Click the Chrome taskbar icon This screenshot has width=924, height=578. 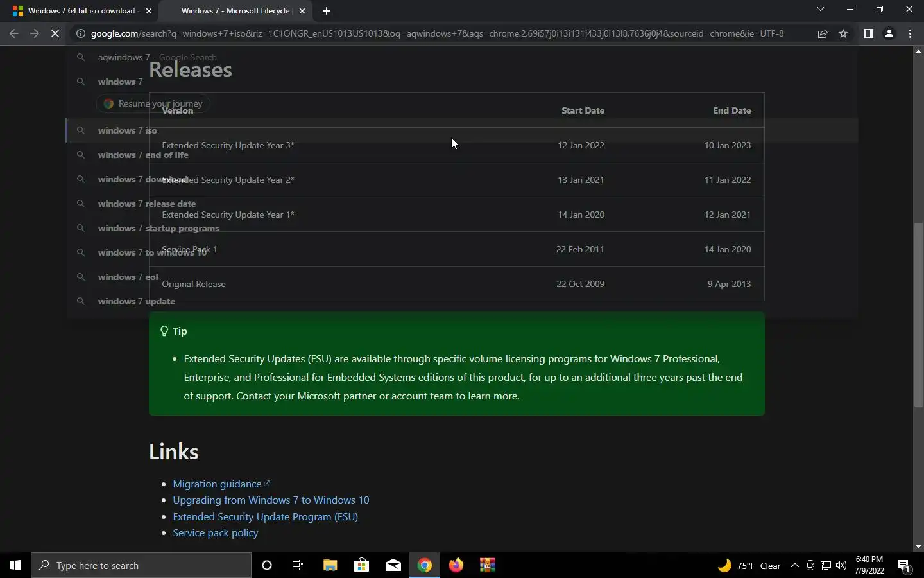click(x=424, y=565)
